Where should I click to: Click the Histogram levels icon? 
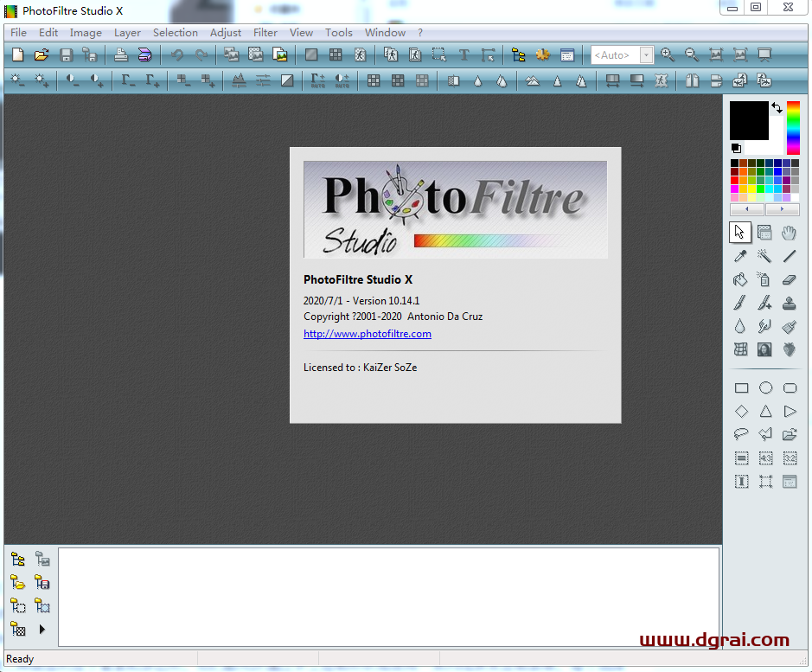tap(239, 80)
